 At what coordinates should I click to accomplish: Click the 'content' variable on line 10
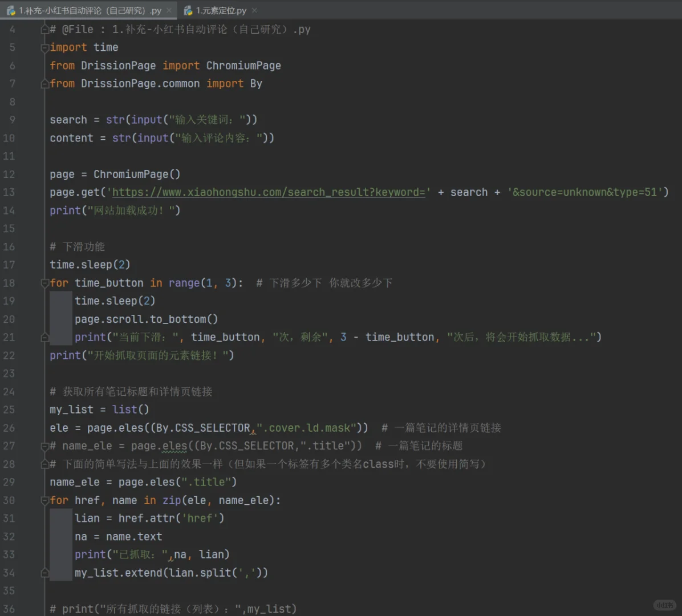coord(71,139)
